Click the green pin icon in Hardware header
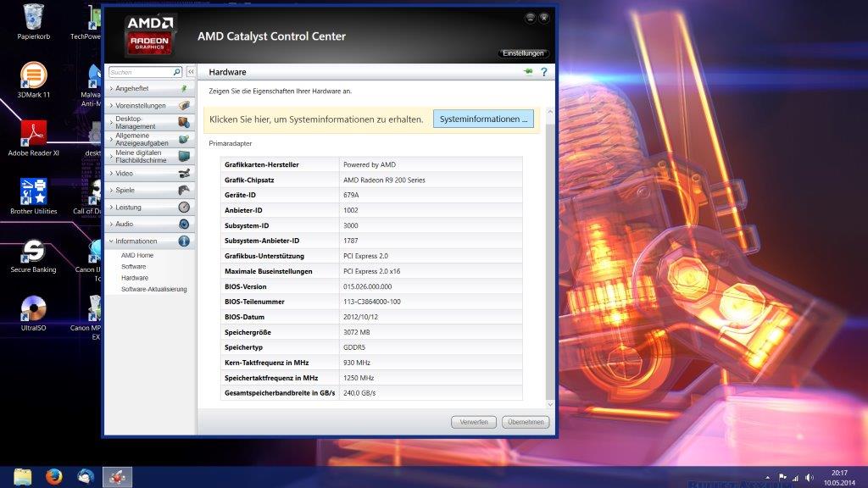This screenshot has width=868, height=488. pos(528,71)
